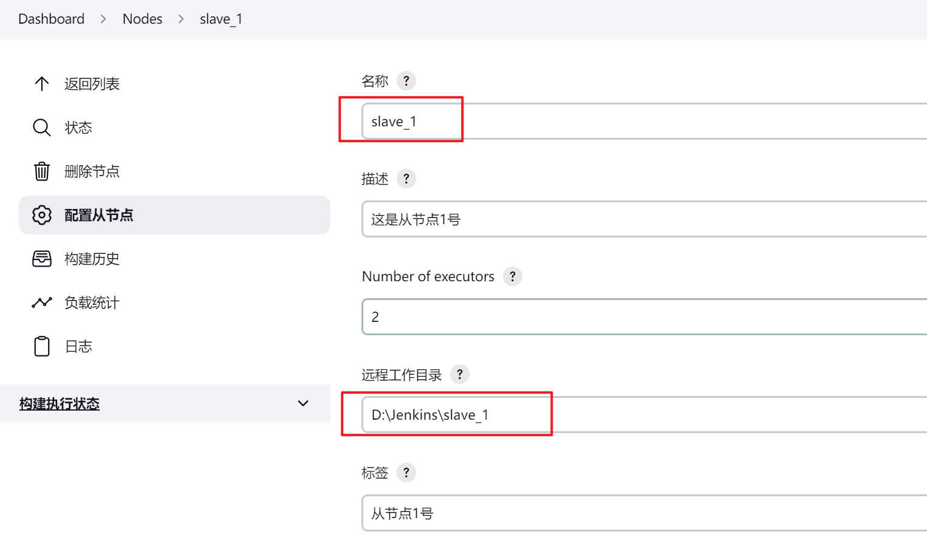Open 构建历史 in the sidebar
Image resolution: width=927 pixels, height=560 pixels.
(x=174, y=259)
